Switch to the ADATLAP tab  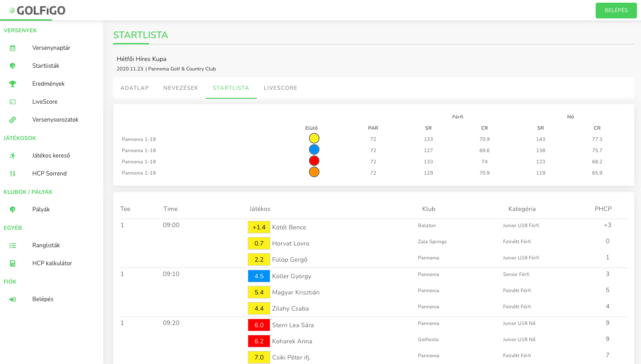coord(135,88)
